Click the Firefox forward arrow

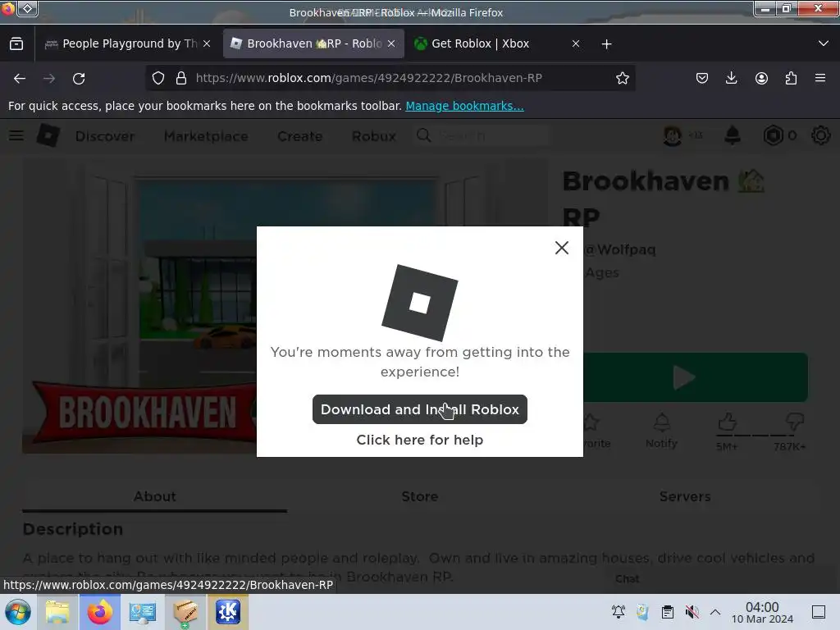click(49, 78)
